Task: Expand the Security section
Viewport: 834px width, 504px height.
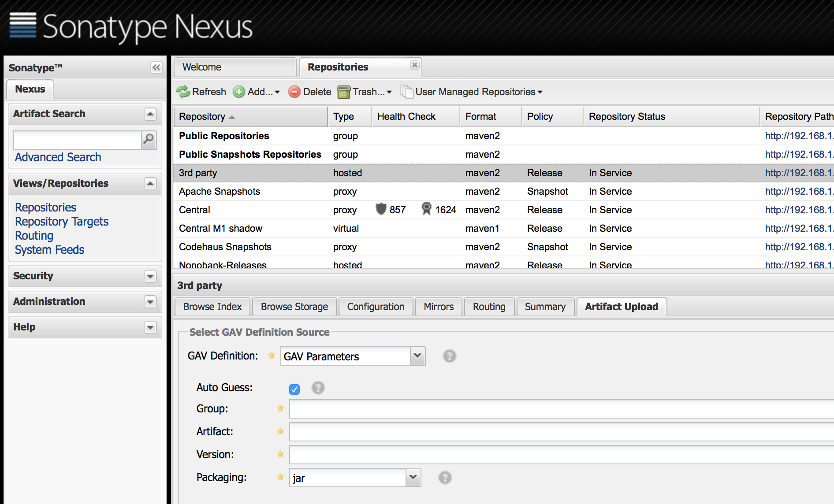Action: (150, 276)
